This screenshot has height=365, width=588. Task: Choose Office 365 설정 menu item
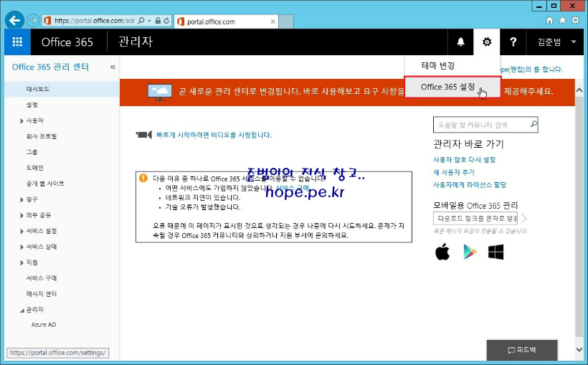[x=452, y=87]
